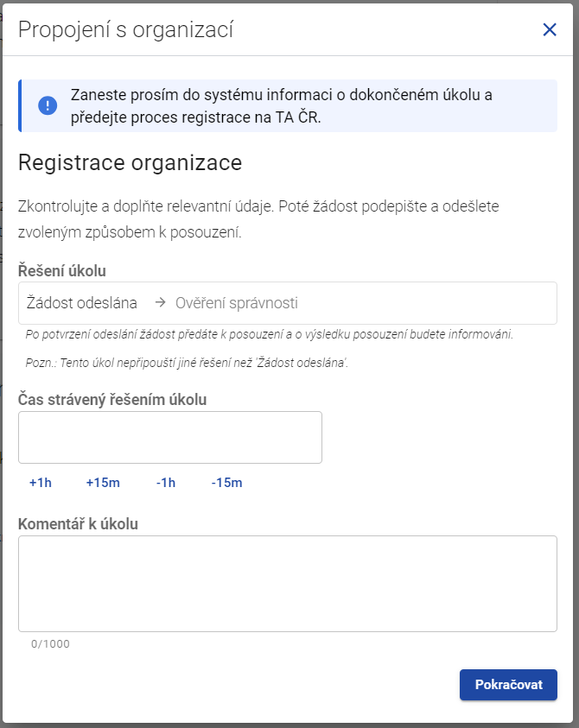Click the Pozn. note below the solution field
Viewport: 579px width, 728px height.
[187, 363]
